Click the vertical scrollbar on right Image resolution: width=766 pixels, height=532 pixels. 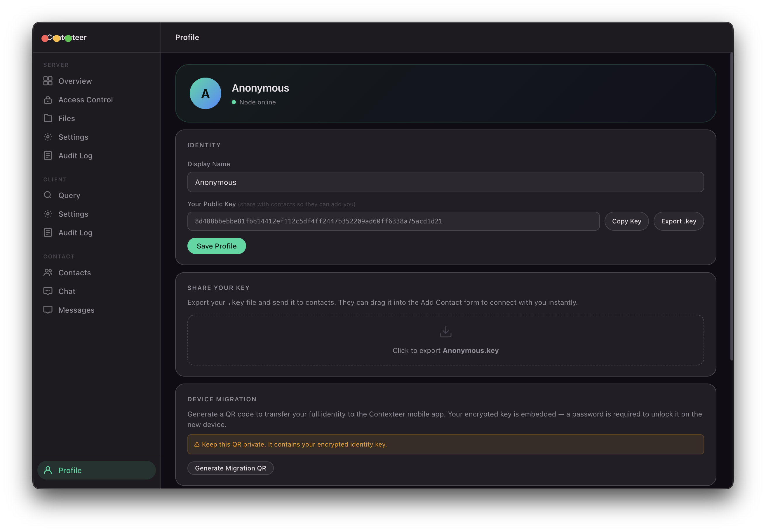(731, 207)
